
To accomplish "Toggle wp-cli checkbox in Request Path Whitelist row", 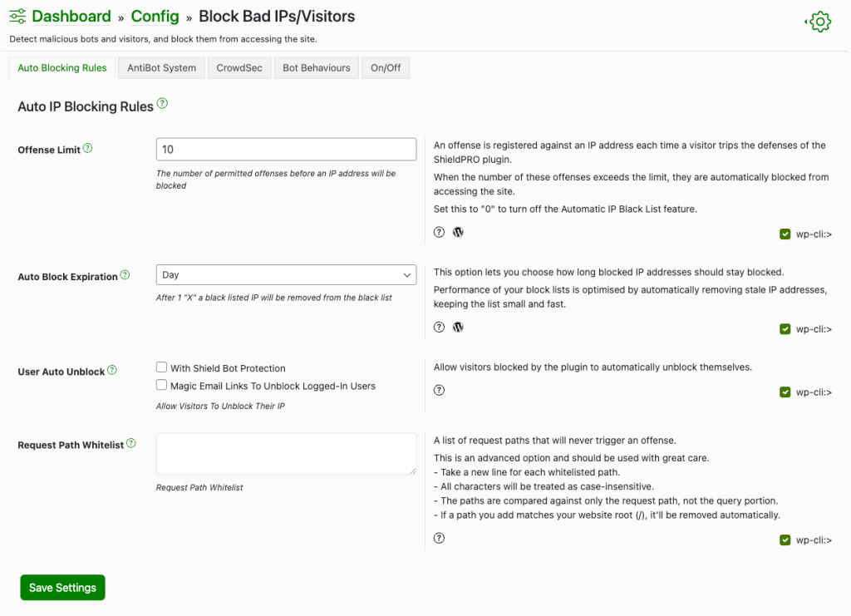I will click(785, 540).
